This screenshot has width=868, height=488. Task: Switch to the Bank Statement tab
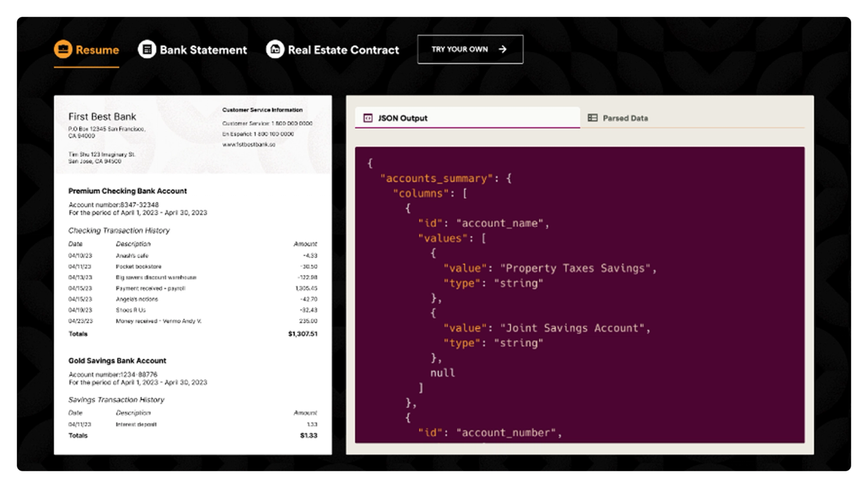(x=192, y=50)
